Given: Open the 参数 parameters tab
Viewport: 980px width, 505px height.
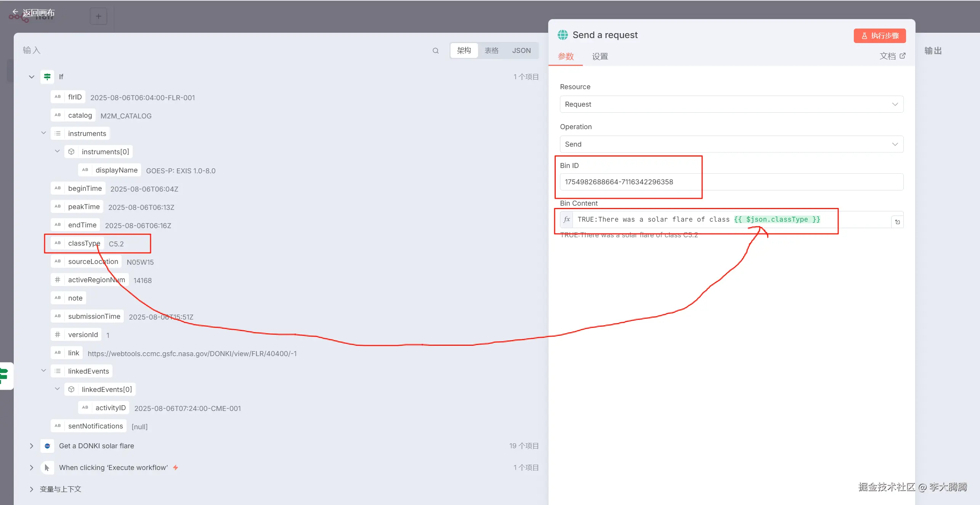Looking at the screenshot, I should (x=566, y=57).
